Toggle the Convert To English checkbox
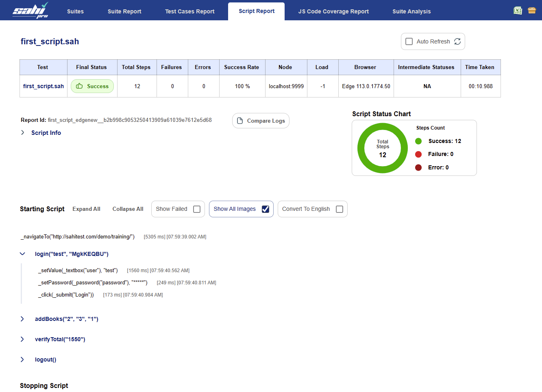 pos(340,209)
